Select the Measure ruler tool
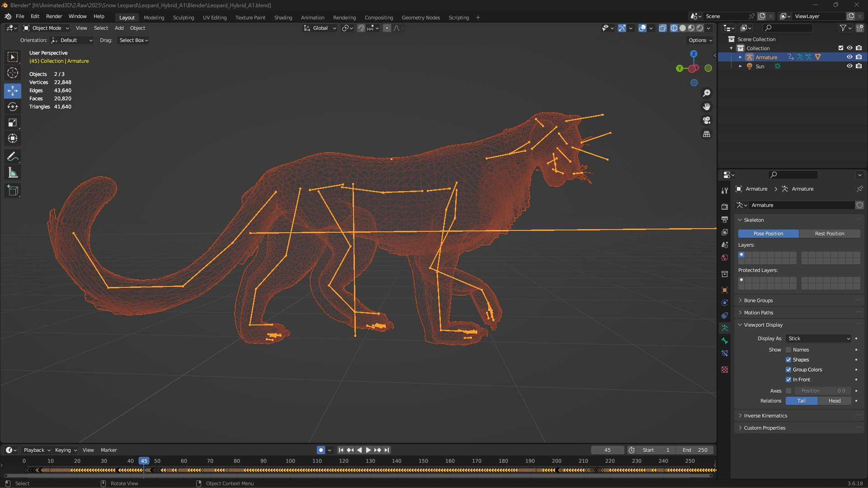The image size is (868, 488). tap(13, 173)
